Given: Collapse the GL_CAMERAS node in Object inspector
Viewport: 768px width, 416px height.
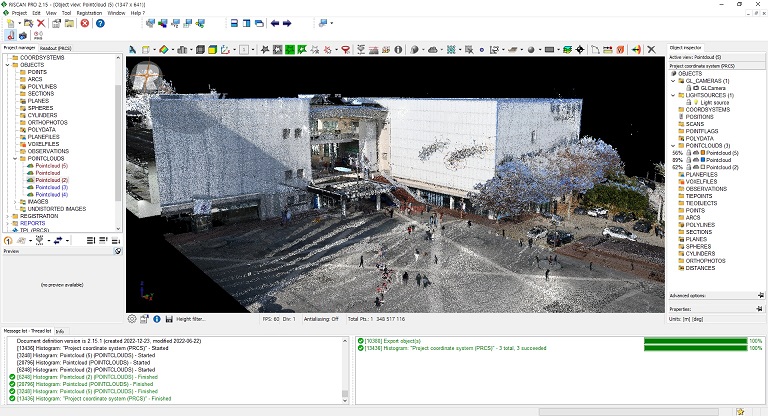Looking at the screenshot, I should pyautogui.click(x=673, y=81).
